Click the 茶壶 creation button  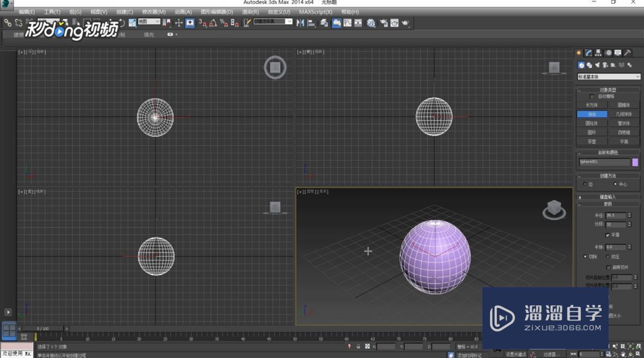point(592,140)
